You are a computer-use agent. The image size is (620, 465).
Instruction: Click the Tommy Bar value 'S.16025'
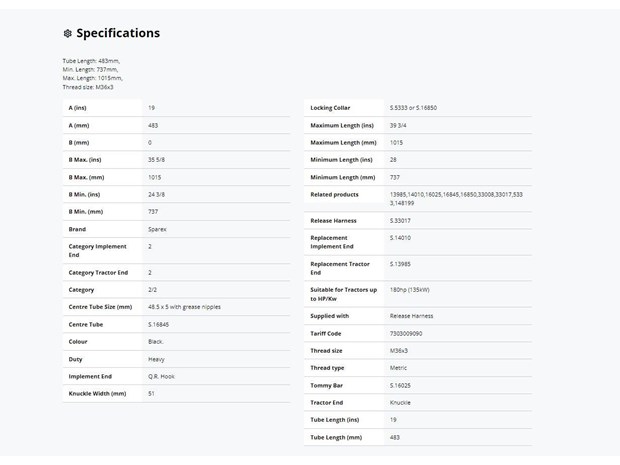click(400, 386)
